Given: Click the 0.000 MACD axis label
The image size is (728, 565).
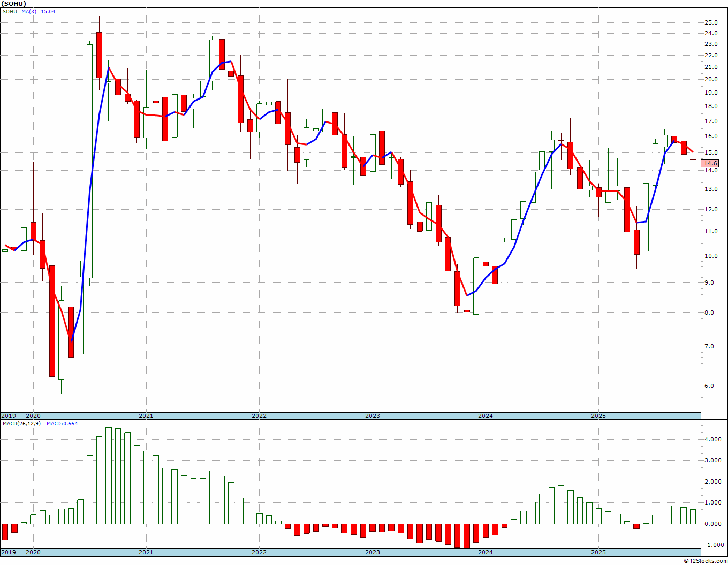Looking at the screenshot, I should [x=712, y=524].
